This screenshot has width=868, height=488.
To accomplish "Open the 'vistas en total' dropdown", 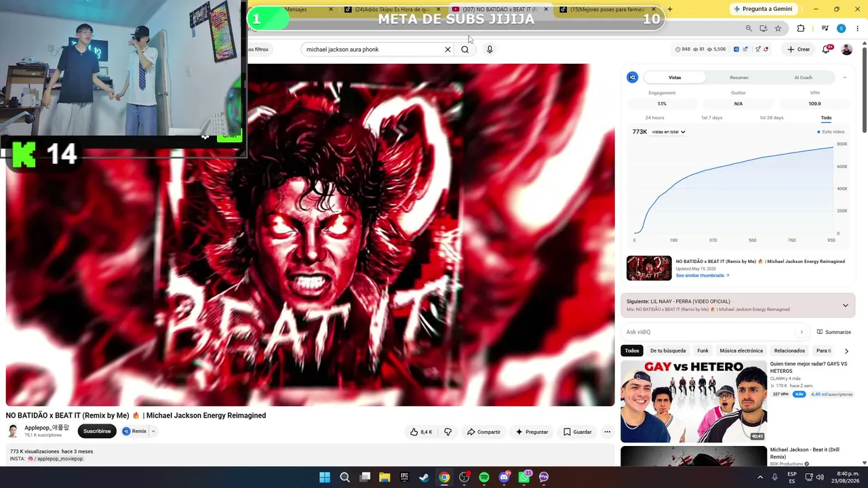I will pyautogui.click(x=669, y=132).
